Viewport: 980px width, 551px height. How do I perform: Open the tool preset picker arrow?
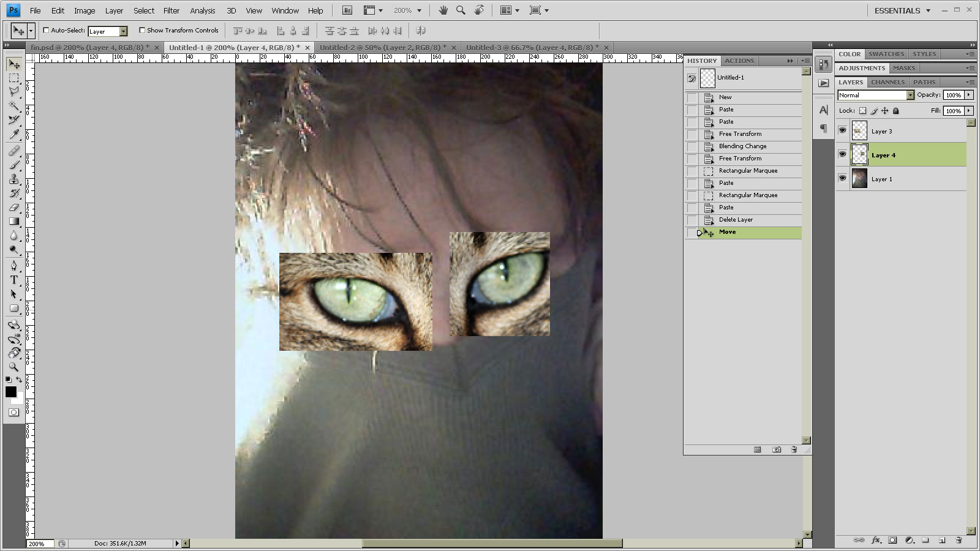31,31
